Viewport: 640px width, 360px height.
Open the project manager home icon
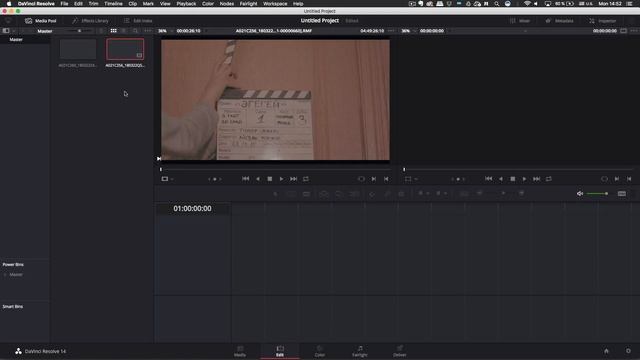click(x=607, y=351)
